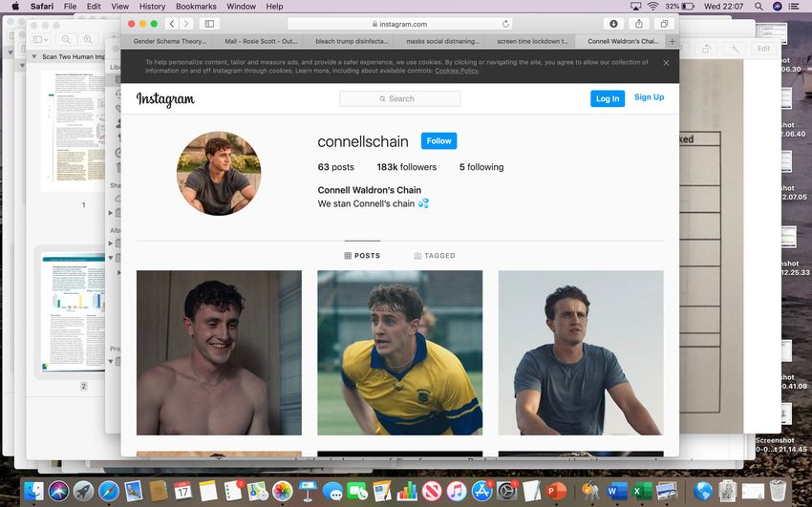812x507 pixels.
Task: Open the sidebar view dropdown in Preview
Action: coord(40,39)
